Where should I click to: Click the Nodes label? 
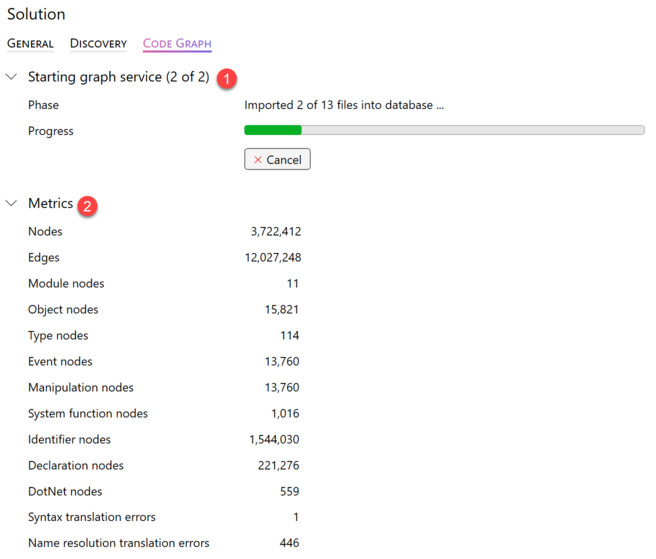(45, 231)
